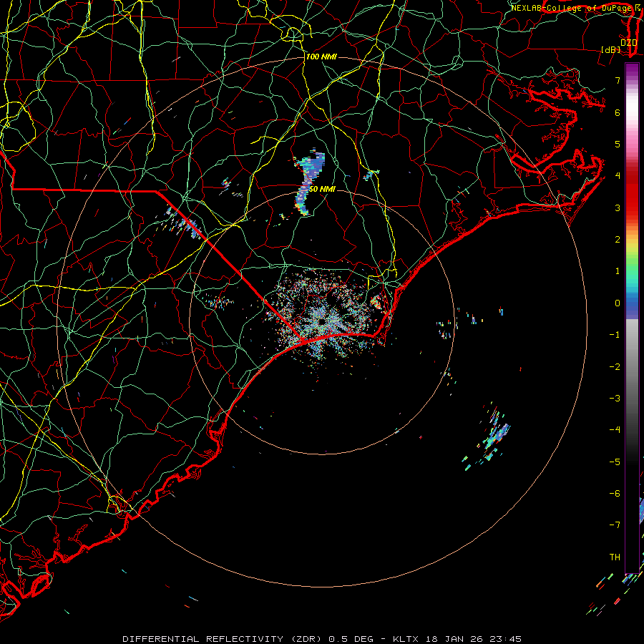Click the -1 dB scale value
This screenshot has height=644, width=644.
(615, 335)
